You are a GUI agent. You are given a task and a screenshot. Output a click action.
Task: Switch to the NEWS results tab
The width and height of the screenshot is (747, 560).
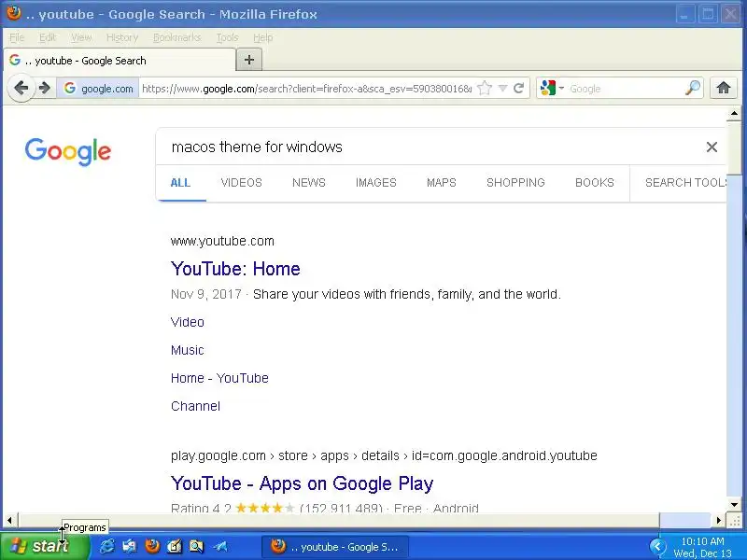tap(309, 183)
